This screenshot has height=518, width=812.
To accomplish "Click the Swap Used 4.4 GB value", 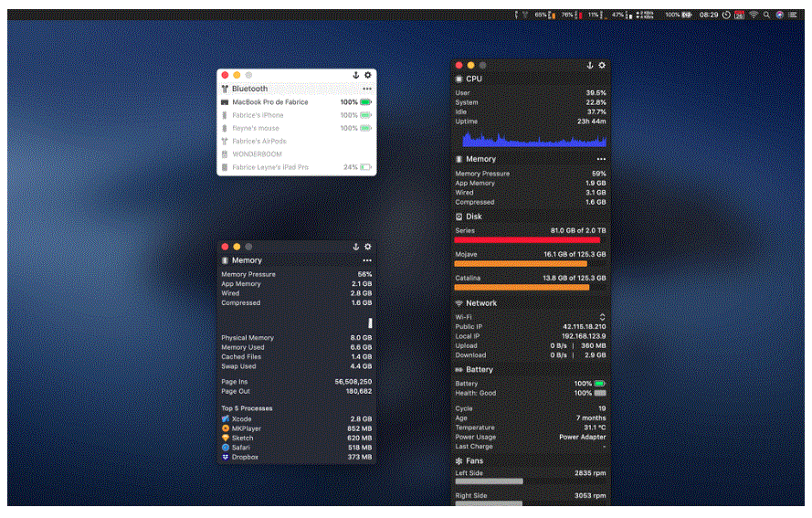I will pos(361,366).
